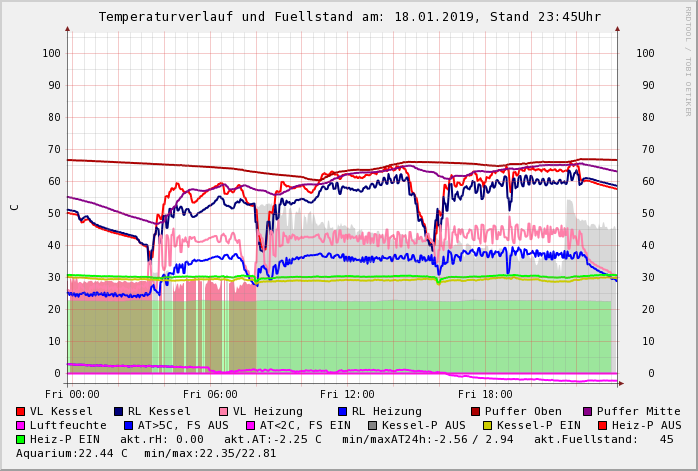Select the Puffer Oben legend color box
The width and height of the screenshot is (698, 471).
click(476, 411)
